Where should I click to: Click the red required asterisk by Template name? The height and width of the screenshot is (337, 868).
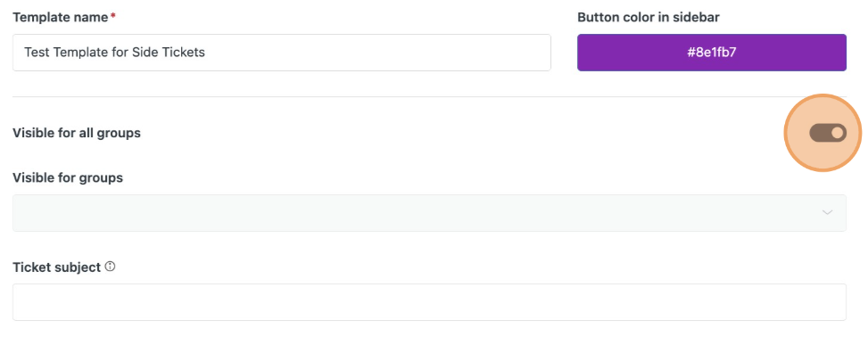click(x=113, y=17)
